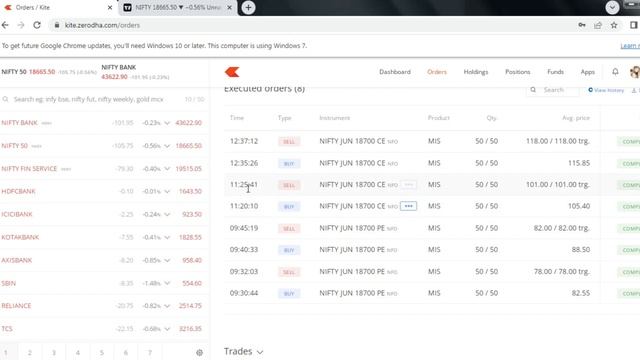This screenshot has width=640, height=360.
Task: Expand the TCS market depth chevron
Action: coord(167,329)
